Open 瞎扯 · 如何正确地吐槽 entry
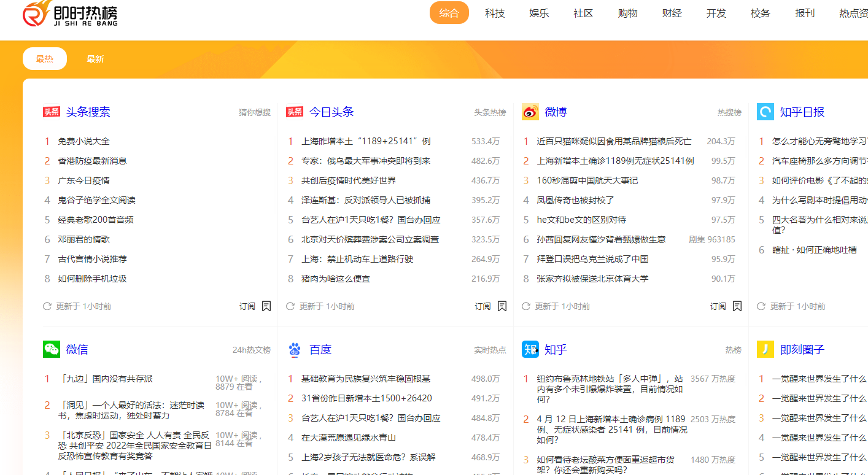The height and width of the screenshot is (475, 868). click(x=815, y=250)
